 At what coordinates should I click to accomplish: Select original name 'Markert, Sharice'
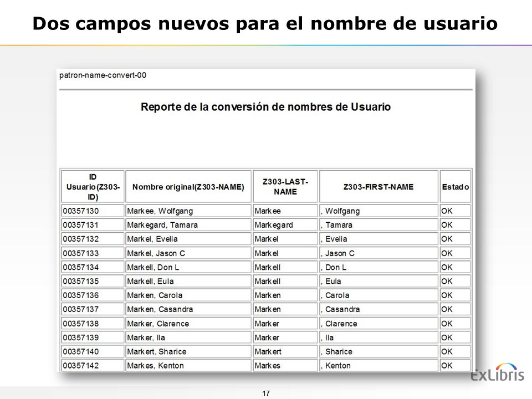click(188, 351)
